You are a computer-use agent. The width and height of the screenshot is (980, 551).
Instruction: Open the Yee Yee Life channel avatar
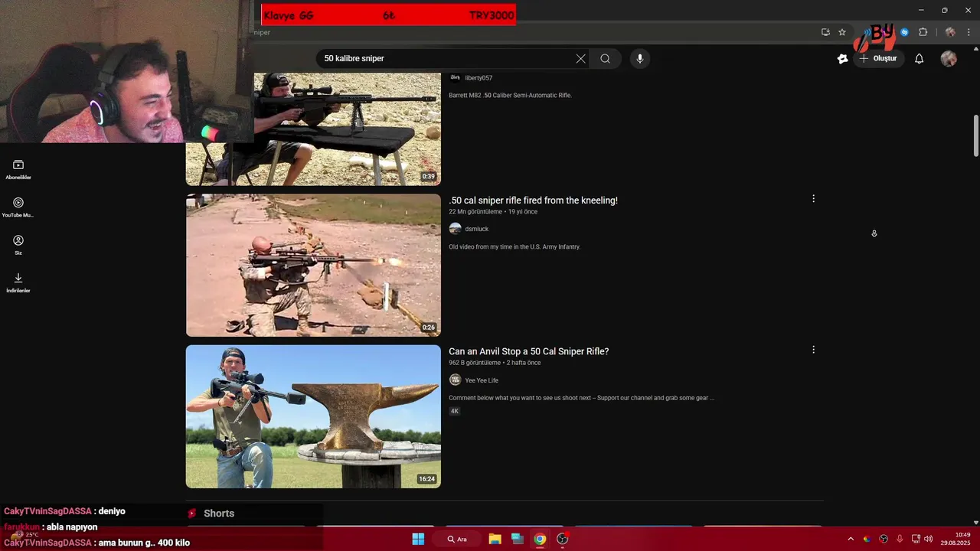point(455,380)
